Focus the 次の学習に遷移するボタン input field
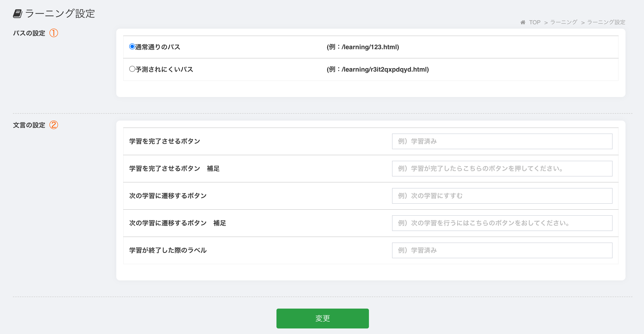 [502, 196]
